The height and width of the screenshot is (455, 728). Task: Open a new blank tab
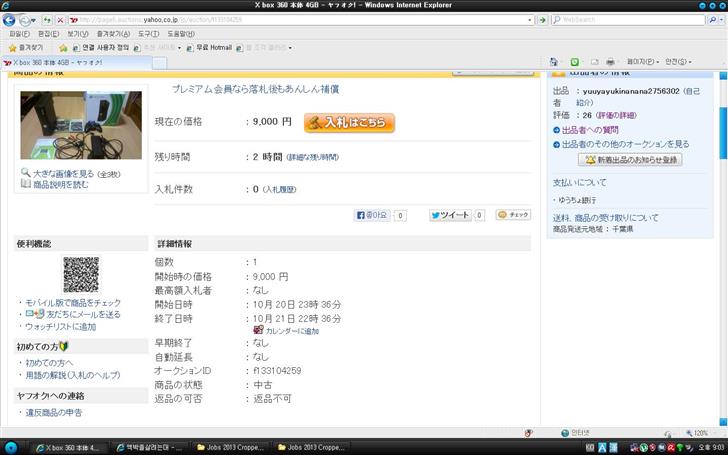[159, 63]
